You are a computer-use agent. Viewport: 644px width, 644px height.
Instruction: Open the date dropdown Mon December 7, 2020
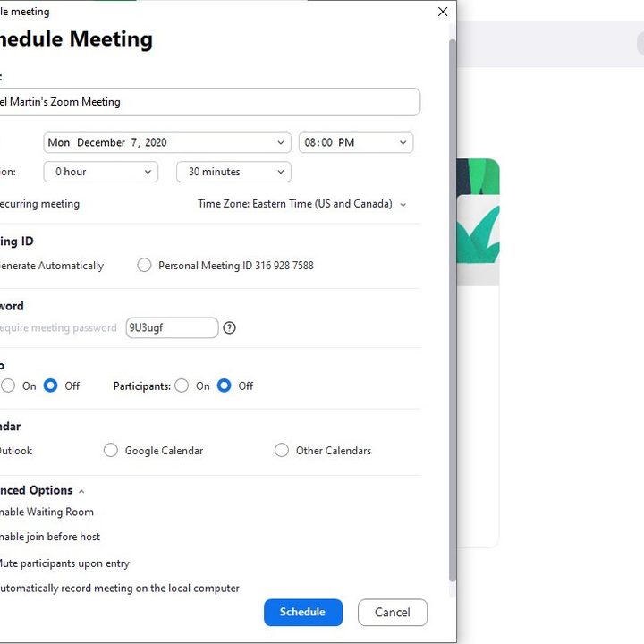pyautogui.click(x=167, y=142)
